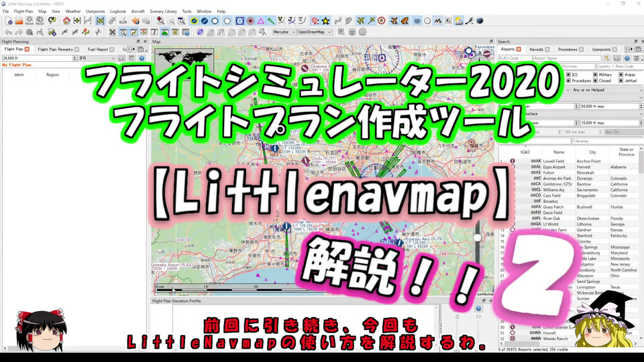Click the blue compass center-north icon
Image resolution: width=644 pixels, height=362 pixels.
(x=200, y=32)
